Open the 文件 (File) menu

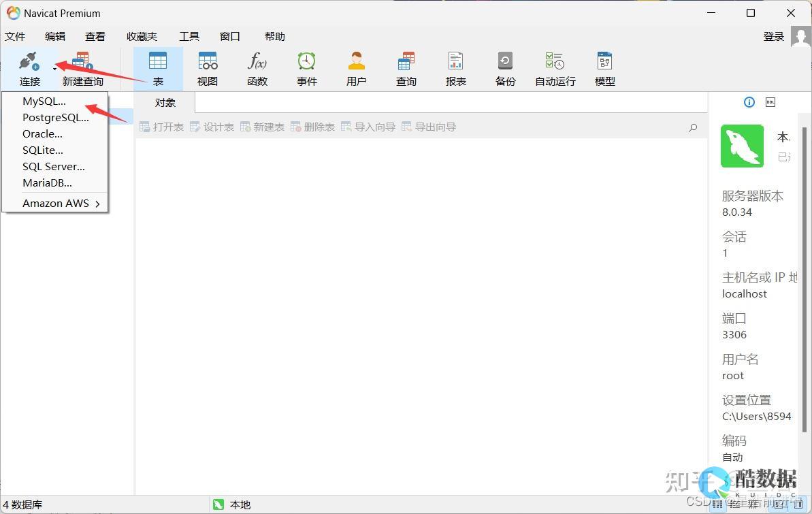[x=15, y=36]
